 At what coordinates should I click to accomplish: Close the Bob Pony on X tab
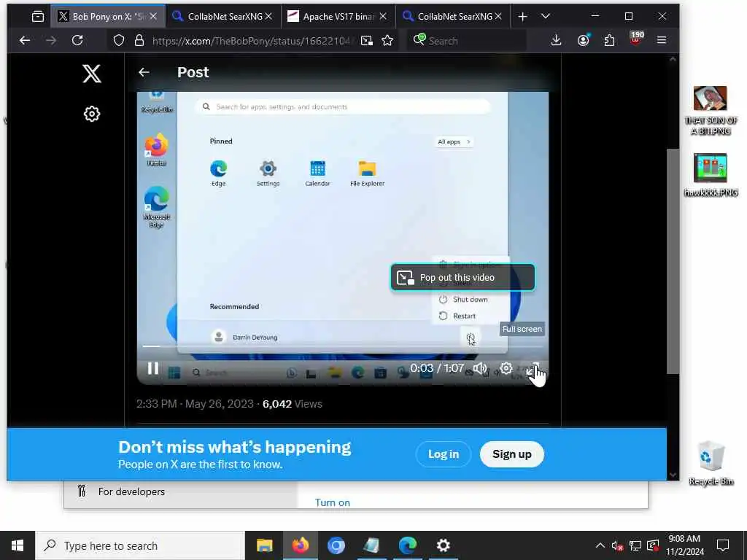[153, 17]
